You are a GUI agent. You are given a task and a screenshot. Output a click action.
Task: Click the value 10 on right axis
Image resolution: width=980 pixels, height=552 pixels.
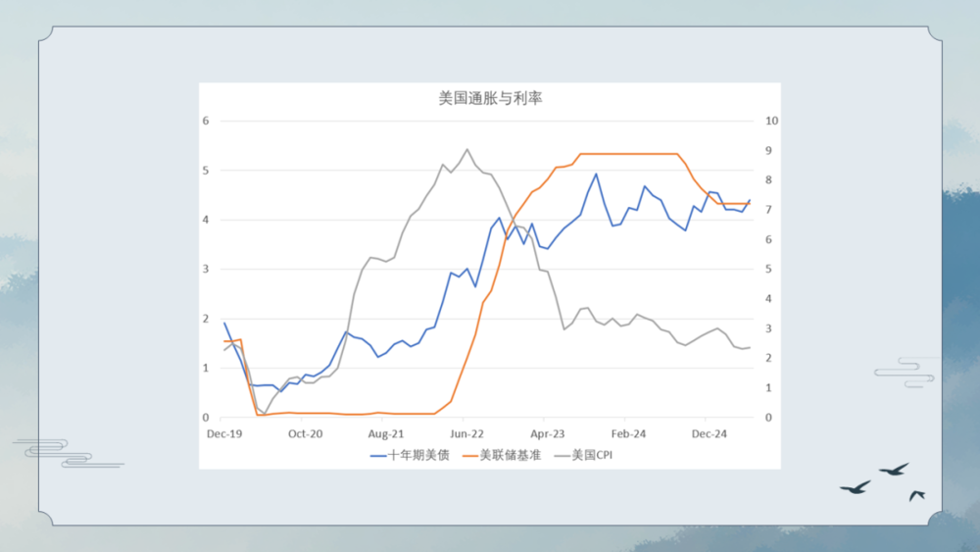click(771, 121)
